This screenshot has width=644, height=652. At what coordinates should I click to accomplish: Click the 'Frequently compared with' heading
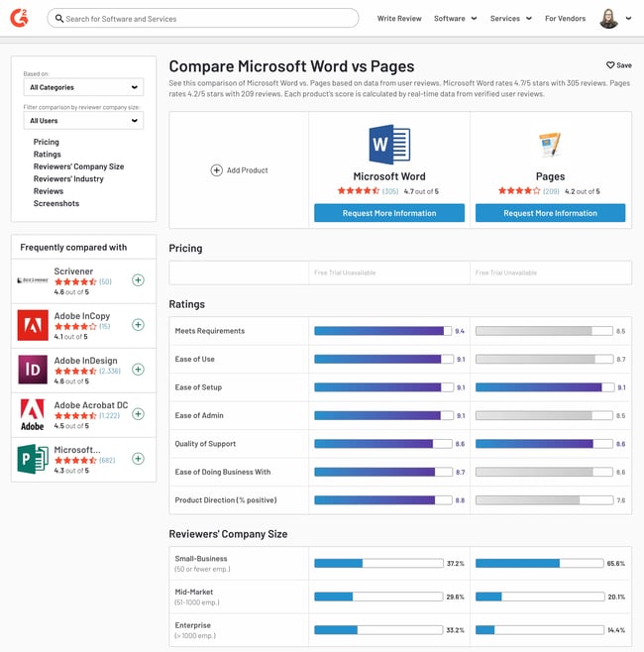coord(73,248)
